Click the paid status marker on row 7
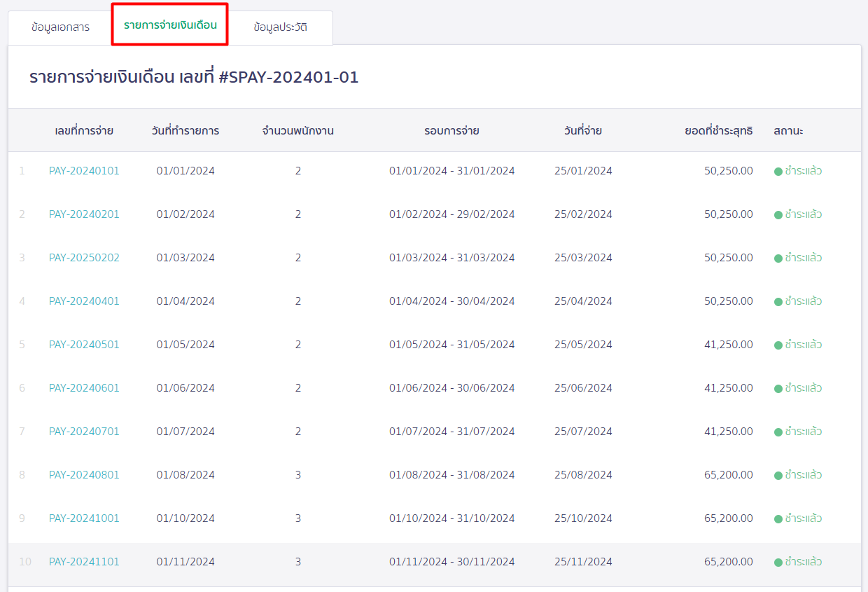Viewport: 868px width, 592px height. tap(778, 431)
